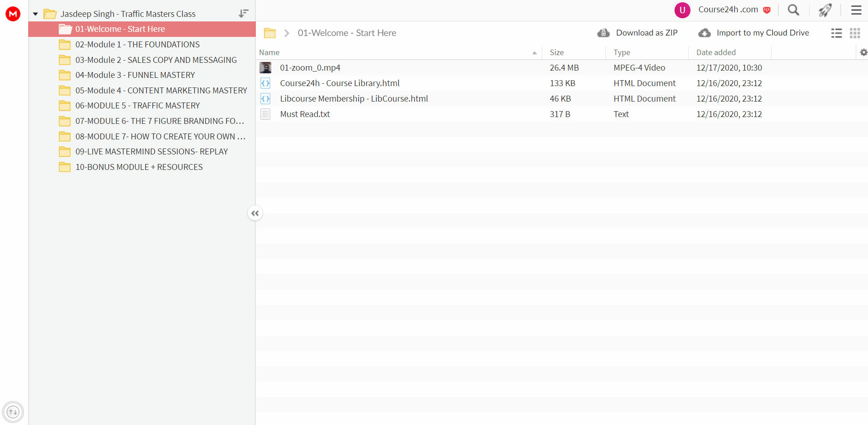Open the transfers arrows icon
868x425 pixels.
click(13, 412)
